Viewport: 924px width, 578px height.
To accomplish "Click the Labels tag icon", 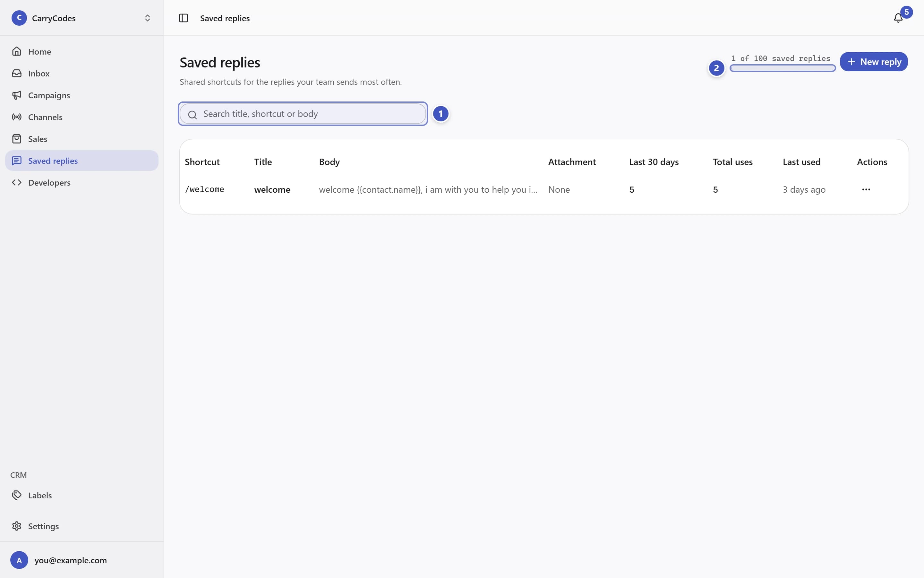I will coord(16,495).
